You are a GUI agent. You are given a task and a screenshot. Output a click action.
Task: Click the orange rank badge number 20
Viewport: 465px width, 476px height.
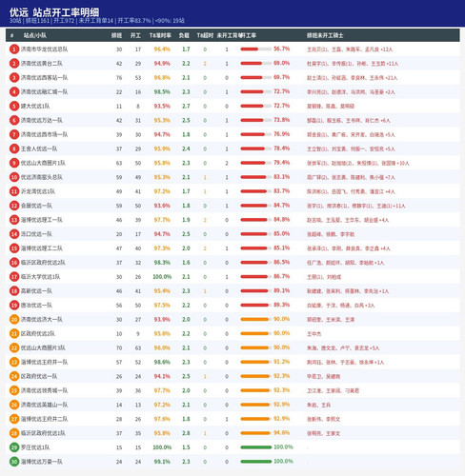point(14,319)
